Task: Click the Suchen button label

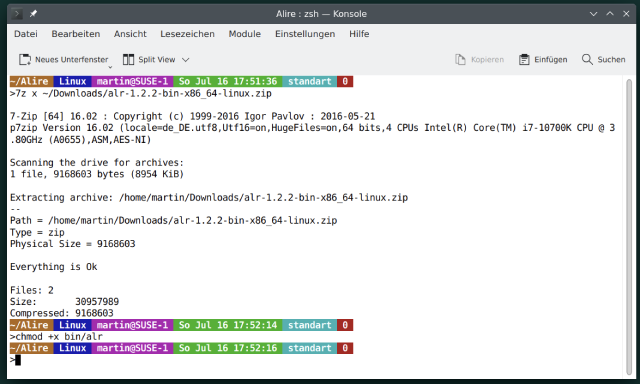Action: pyautogui.click(x=611, y=60)
